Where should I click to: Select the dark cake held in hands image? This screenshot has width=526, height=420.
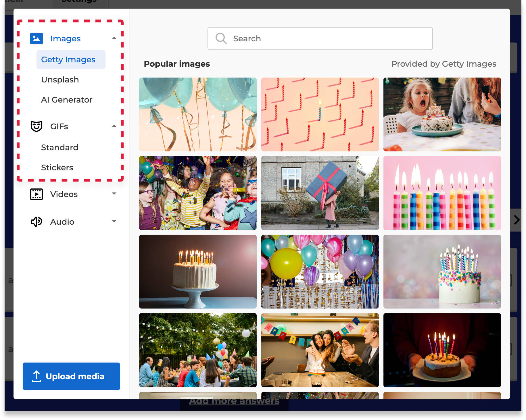[x=442, y=350]
